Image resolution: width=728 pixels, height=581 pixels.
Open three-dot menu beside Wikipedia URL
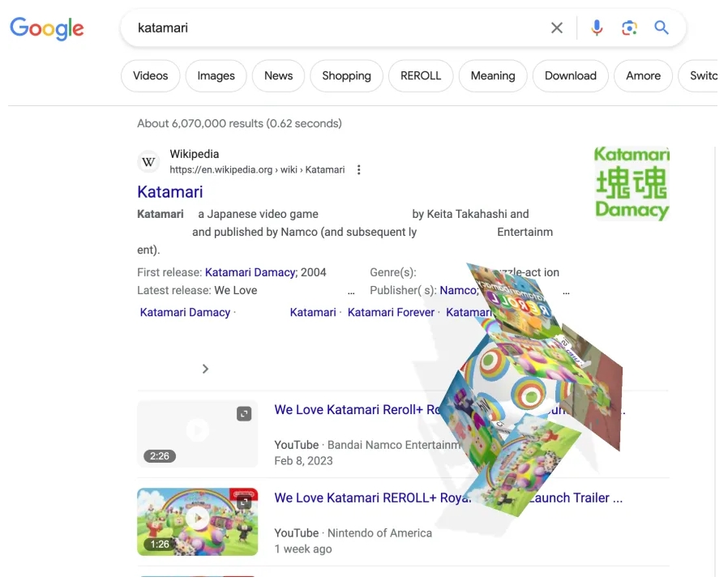coord(358,170)
